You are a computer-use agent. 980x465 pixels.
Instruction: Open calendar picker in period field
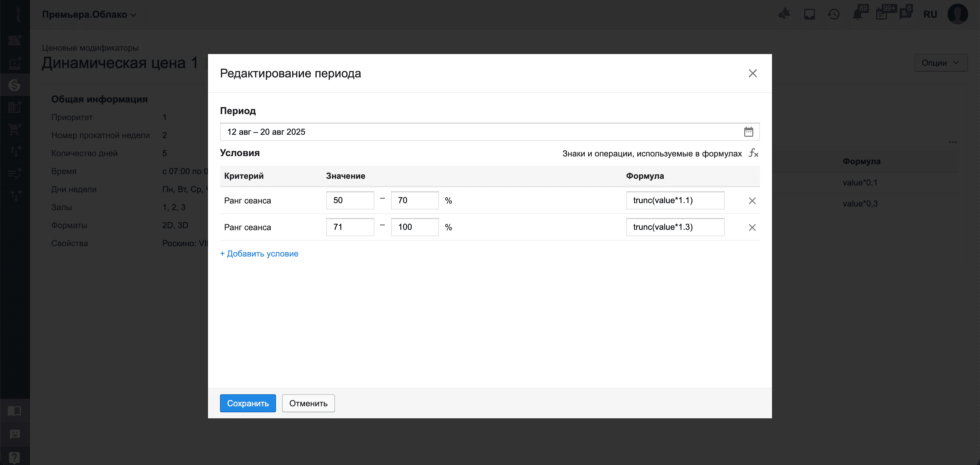coord(748,132)
